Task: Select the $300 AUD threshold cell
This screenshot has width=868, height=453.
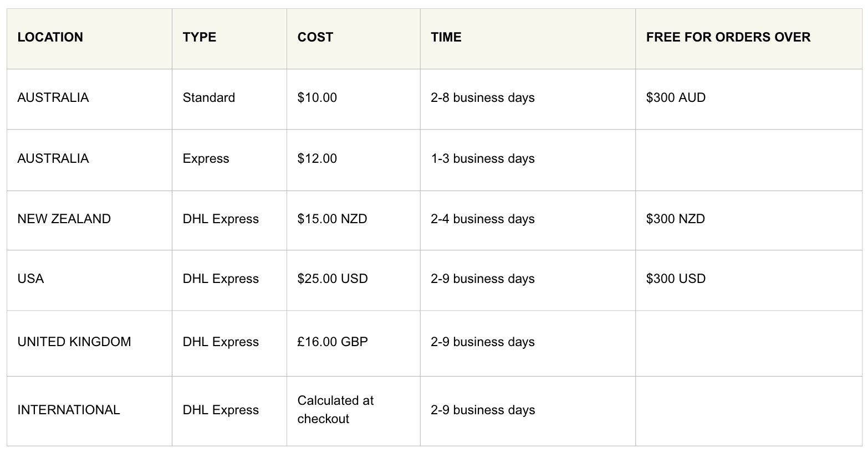Action: click(676, 97)
